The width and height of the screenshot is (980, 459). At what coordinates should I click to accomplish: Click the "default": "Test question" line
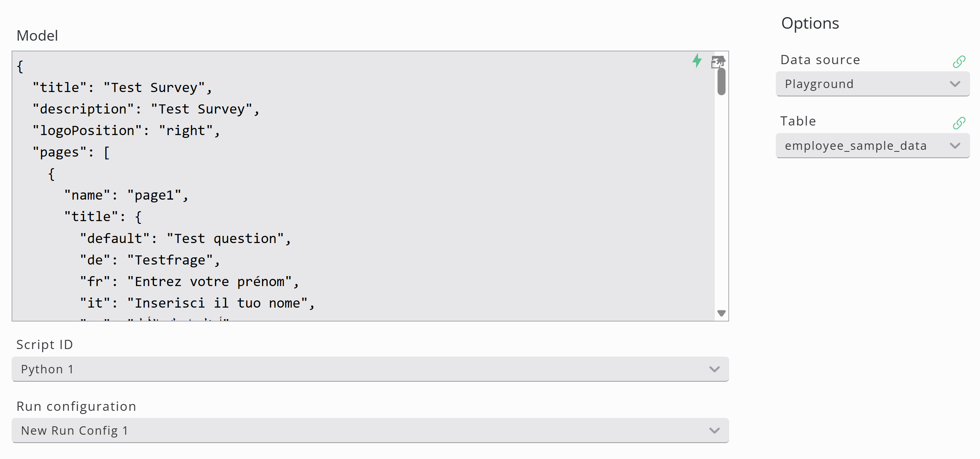pyautogui.click(x=185, y=239)
